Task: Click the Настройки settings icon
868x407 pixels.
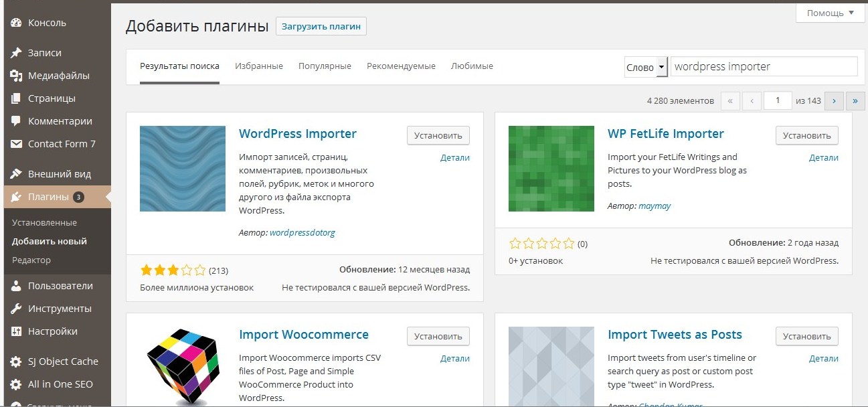Action: 16,331
